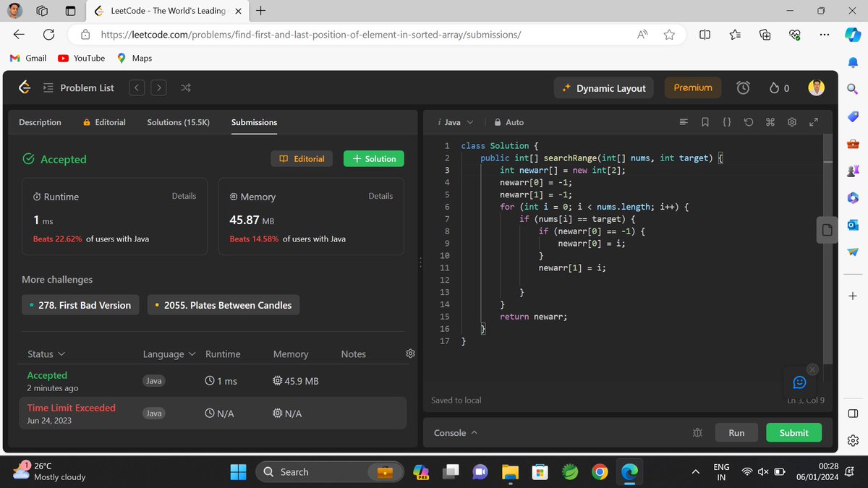This screenshot has height=488, width=868.
Task: Open Outlook in Edge sidebar
Action: point(852,224)
